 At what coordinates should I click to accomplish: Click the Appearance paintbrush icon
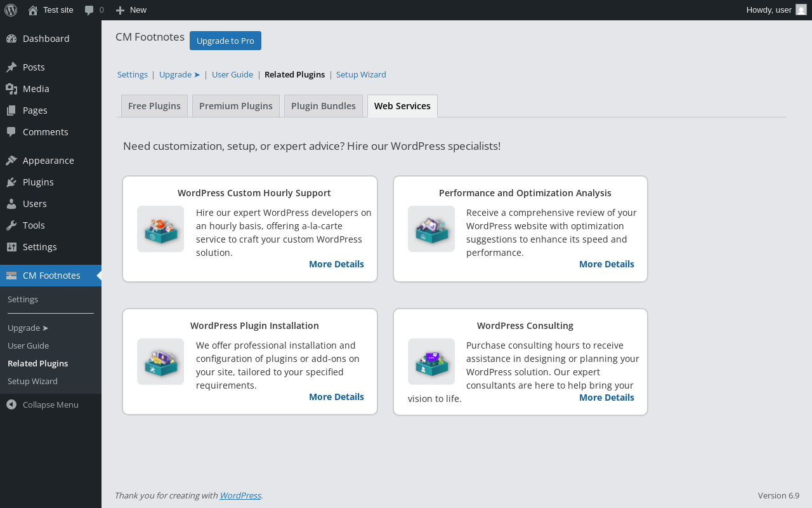11,161
